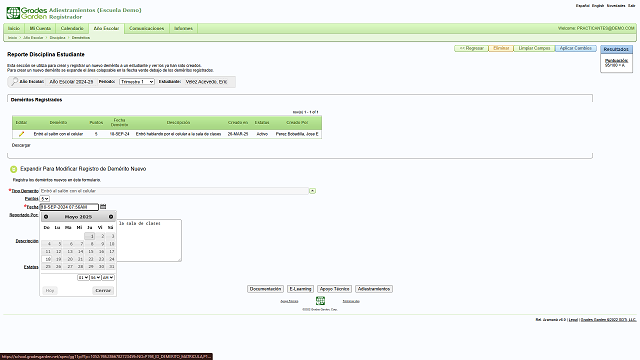Click the Adiestramientos footer button

374,289
